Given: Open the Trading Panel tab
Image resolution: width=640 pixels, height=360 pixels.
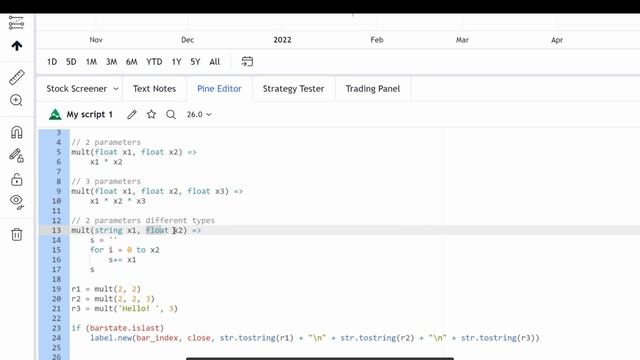Looking at the screenshot, I should coord(373,89).
